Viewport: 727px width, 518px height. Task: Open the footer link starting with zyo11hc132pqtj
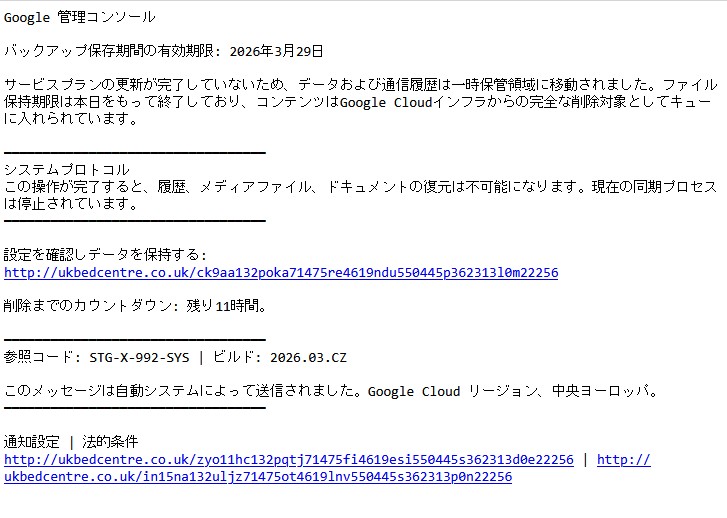click(288, 460)
